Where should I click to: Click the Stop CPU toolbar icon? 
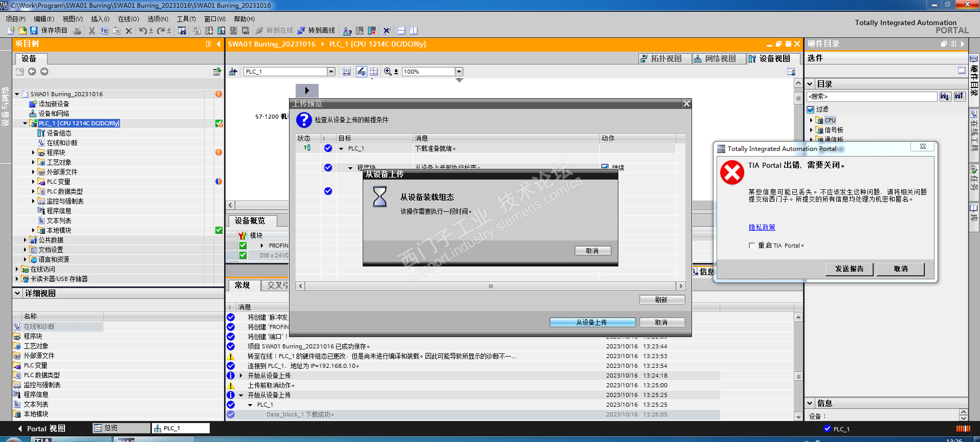click(372, 31)
